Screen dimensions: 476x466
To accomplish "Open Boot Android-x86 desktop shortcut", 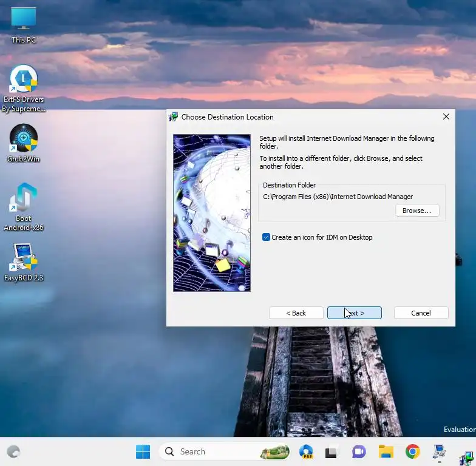I will pos(23,207).
